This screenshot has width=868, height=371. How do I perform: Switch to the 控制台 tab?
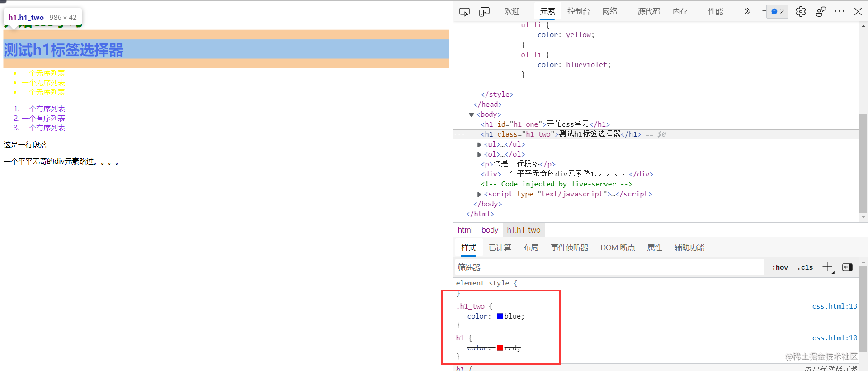[x=579, y=11]
